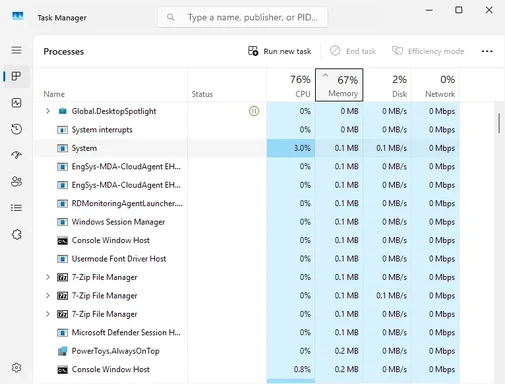
Task: Sort processes by CPU column
Action: click(291, 85)
